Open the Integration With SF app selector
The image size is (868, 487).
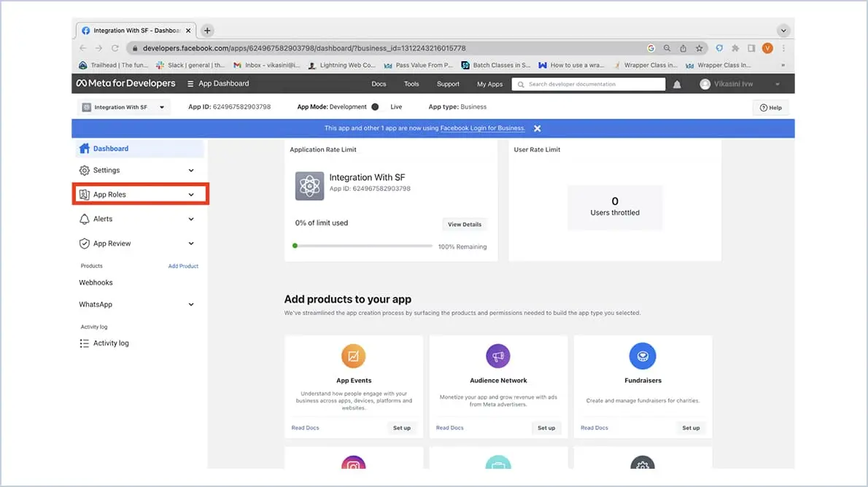pyautogui.click(x=123, y=107)
